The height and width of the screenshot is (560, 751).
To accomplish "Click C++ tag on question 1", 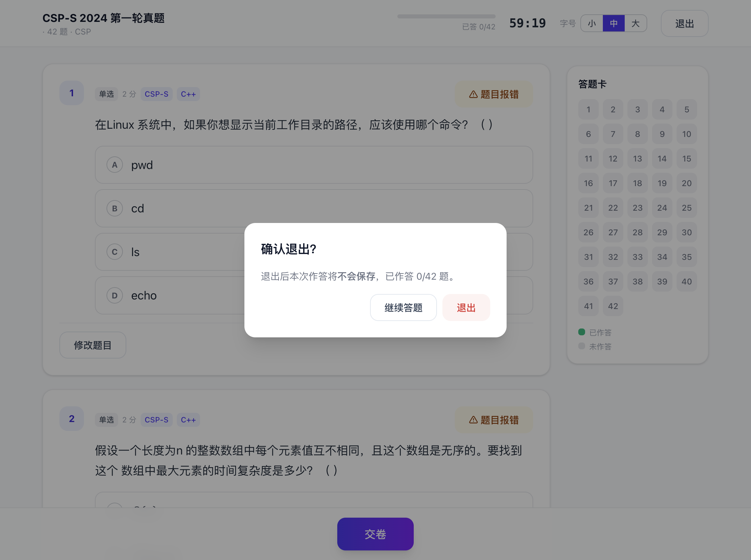I will click(x=188, y=94).
